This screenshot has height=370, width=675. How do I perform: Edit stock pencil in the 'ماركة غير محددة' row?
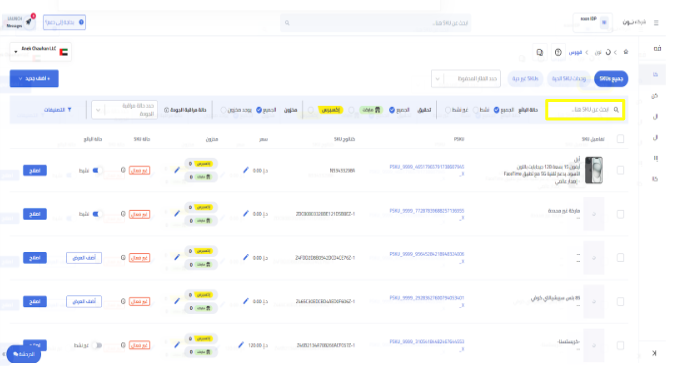(177, 214)
